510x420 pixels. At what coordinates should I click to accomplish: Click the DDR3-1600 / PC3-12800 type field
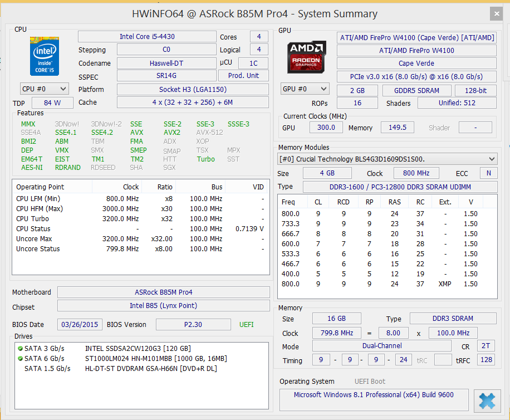(400, 187)
